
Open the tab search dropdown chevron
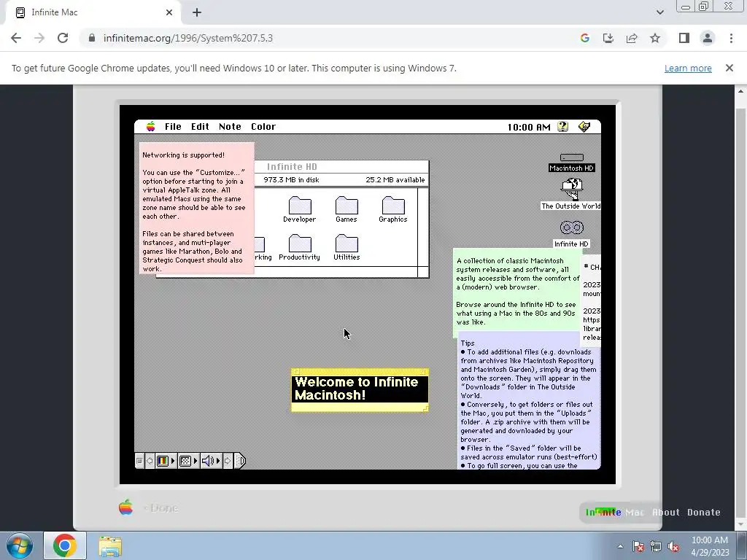point(659,12)
